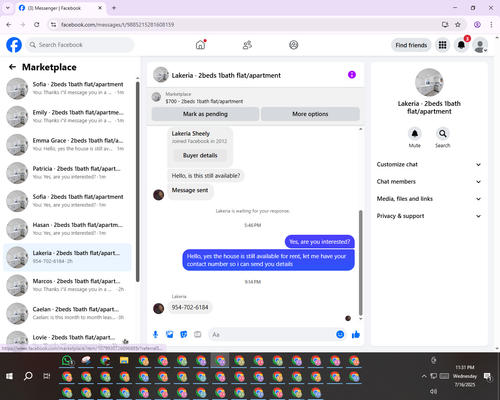
Task: Open Marcos conversation
Action: 68,285
